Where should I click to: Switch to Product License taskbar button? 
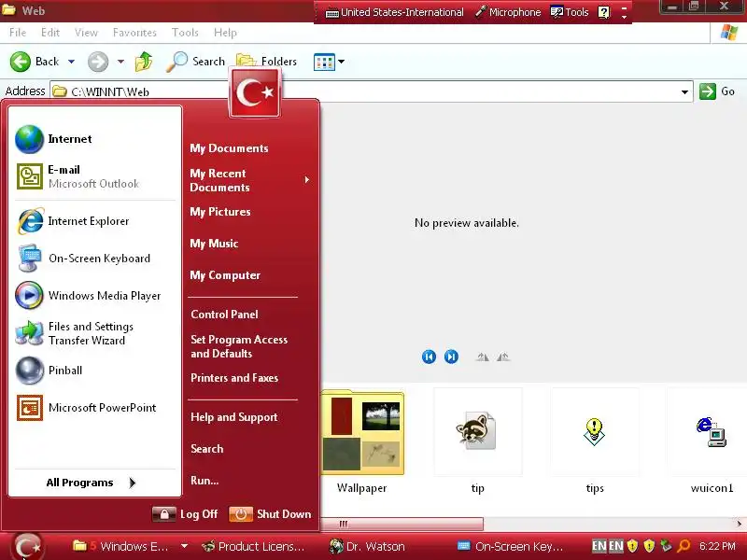tap(252, 546)
